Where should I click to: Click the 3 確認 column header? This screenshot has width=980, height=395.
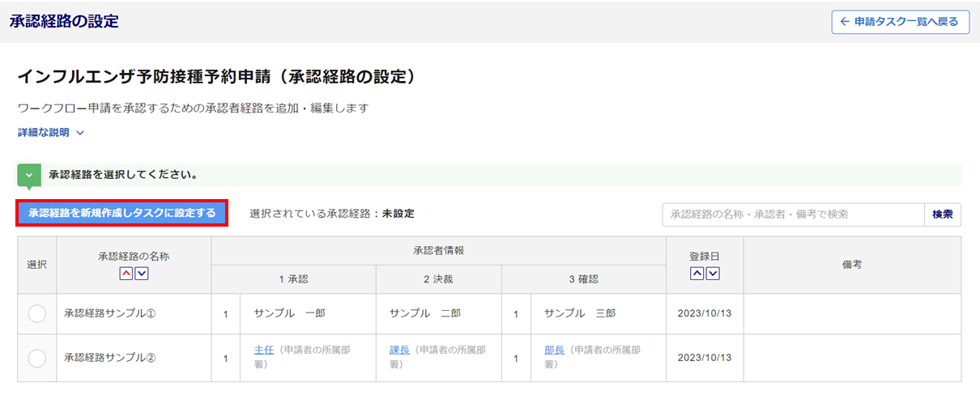point(583,279)
